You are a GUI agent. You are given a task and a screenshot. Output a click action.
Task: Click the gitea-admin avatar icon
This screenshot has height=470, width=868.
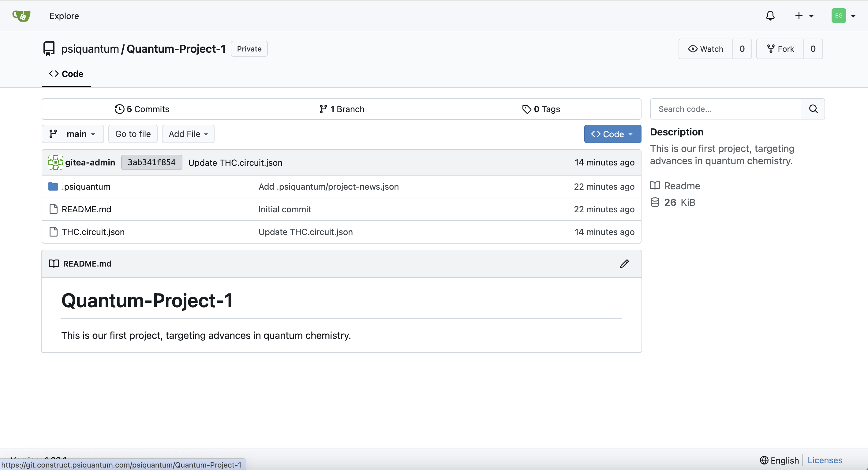click(56, 162)
